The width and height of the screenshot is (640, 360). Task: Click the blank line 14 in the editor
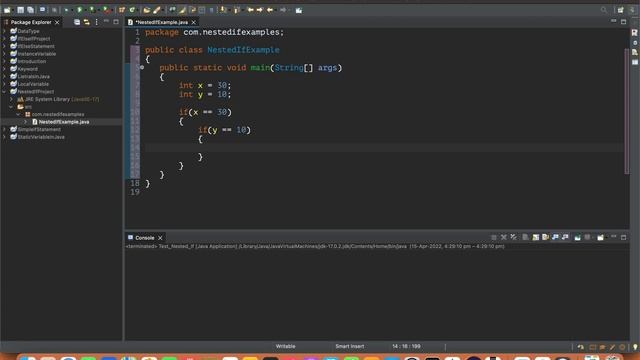point(384,148)
